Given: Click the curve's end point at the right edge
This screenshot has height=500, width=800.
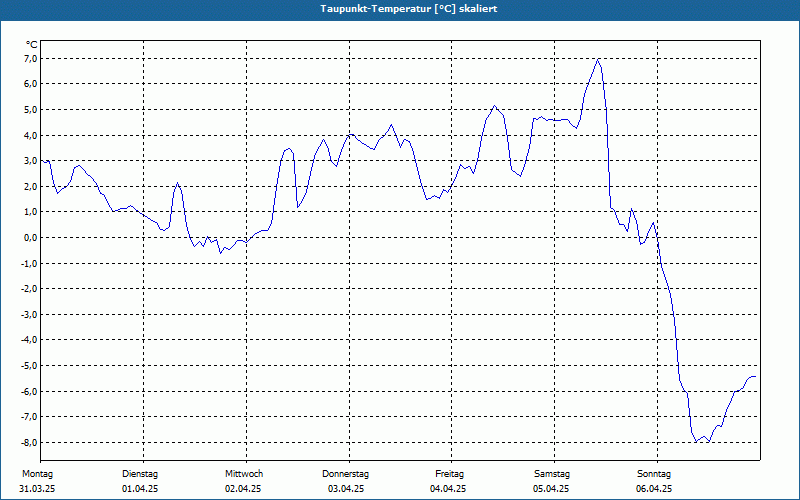Looking at the screenshot, I should tap(755, 377).
